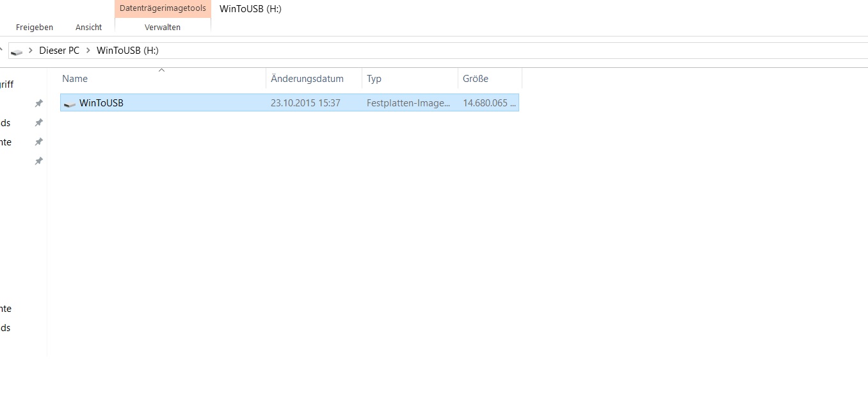
Task: Expand chevron between Dieser PC and WinToUSB
Action: (88, 51)
